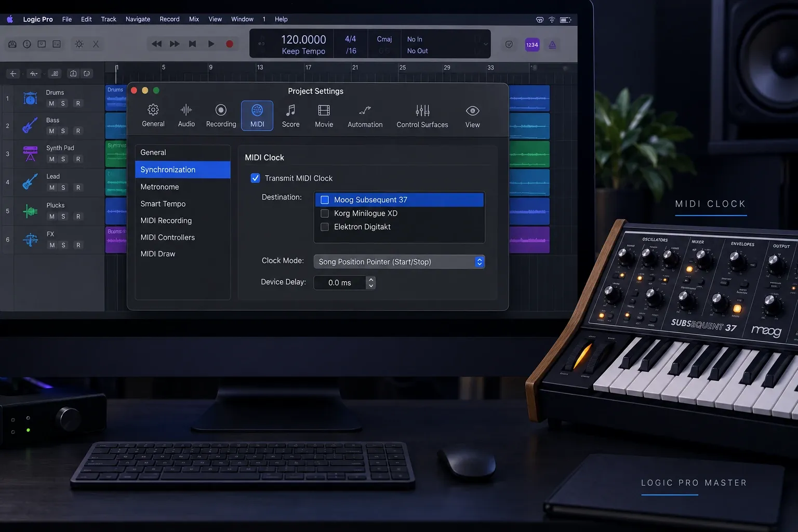Click bar 9 on the timeline ruler
The width and height of the screenshot is (798, 532).
pos(210,68)
